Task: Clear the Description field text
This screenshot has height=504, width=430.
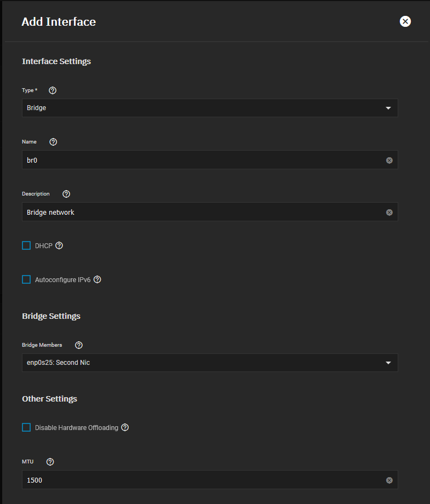Action: click(x=389, y=212)
